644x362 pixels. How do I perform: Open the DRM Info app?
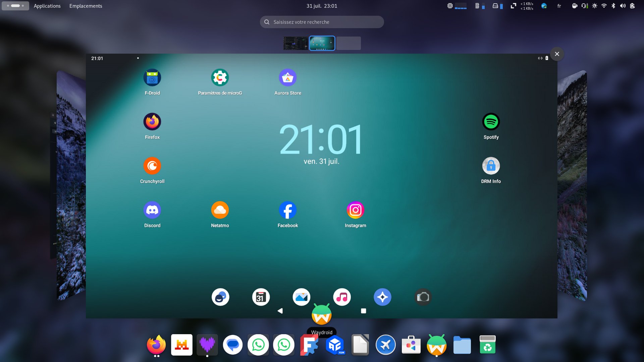point(491,166)
